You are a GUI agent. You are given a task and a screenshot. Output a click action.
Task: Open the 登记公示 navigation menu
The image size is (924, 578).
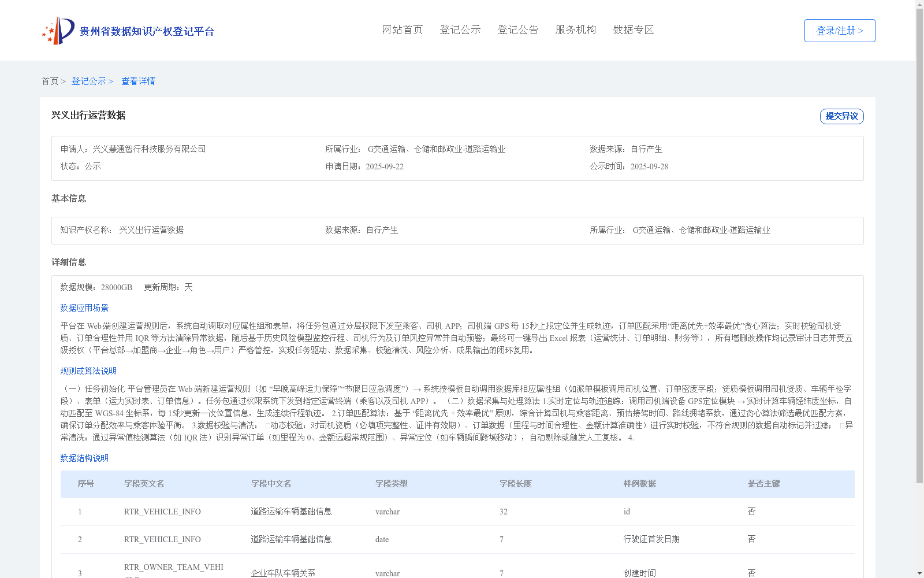pos(460,30)
